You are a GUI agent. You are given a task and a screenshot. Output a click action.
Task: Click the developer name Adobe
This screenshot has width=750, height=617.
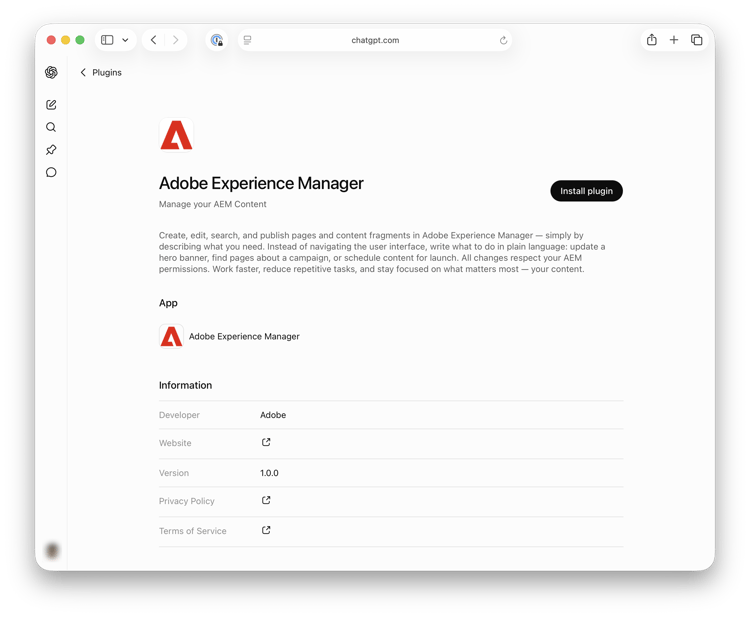click(273, 415)
